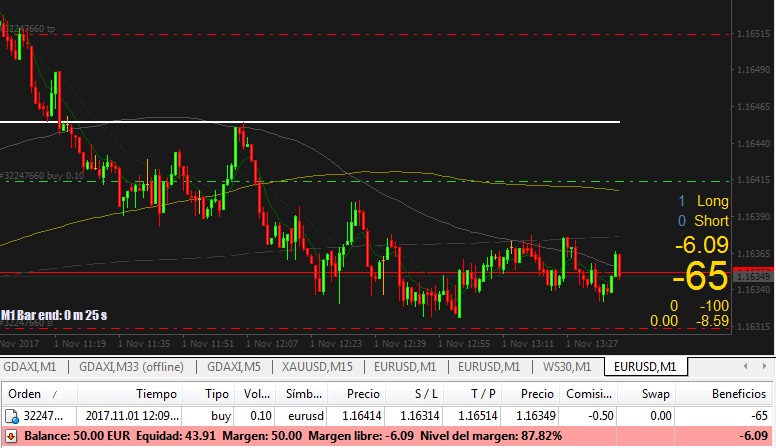Click the buy order ticket icon
776x448 pixels.
(10, 415)
